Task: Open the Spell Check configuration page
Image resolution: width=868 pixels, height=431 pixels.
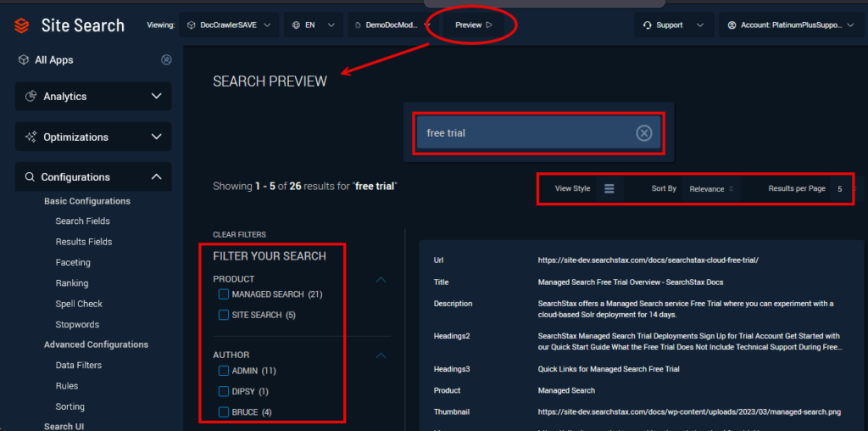Action: pyautogui.click(x=79, y=304)
